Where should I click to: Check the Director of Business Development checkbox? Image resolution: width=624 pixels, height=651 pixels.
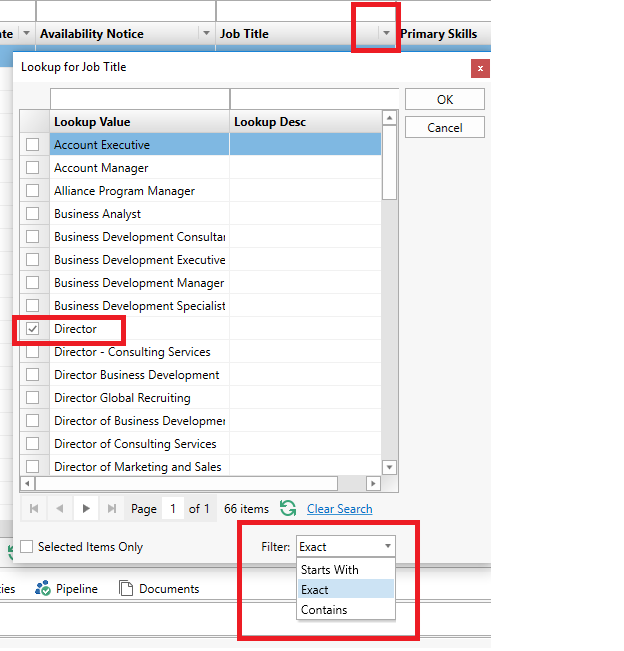32,421
